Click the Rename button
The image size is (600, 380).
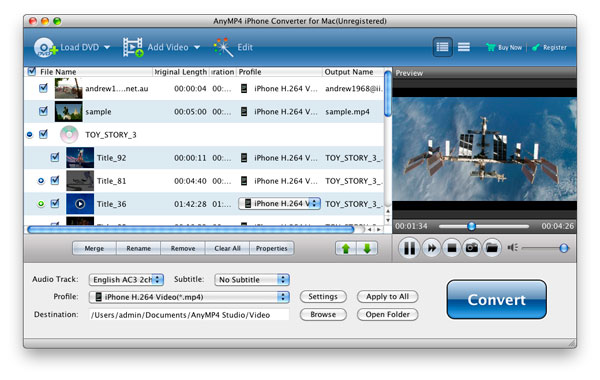tap(139, 248)
